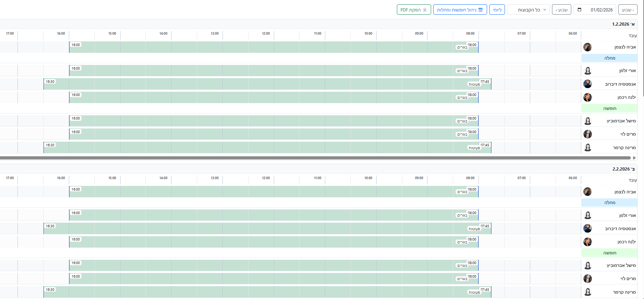Image resolution: width=644 pixels, height=299 pixels.
Task: Click אורי זלמן's placeholder avatar in the 1.2.2026 schedule
Action: (x=588, y=71)
